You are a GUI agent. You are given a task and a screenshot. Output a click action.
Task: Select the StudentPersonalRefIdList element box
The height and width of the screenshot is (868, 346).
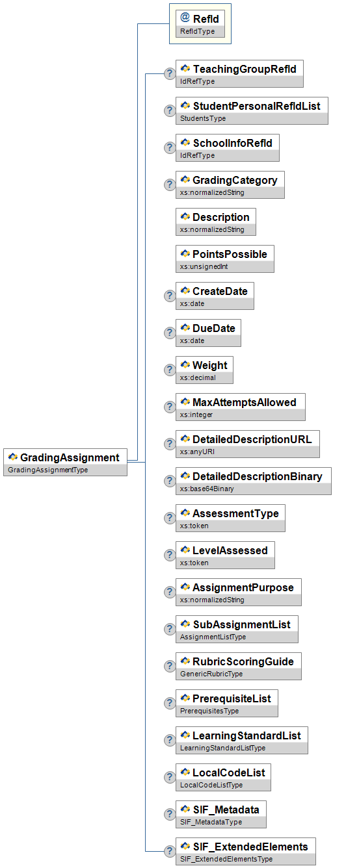coord(252,110)
